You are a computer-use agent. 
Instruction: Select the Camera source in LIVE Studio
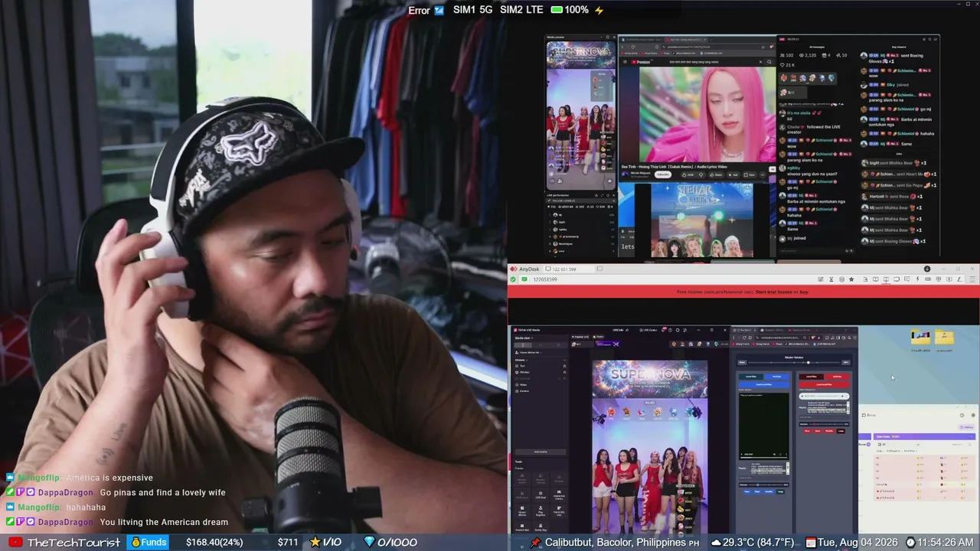[524, 390]
